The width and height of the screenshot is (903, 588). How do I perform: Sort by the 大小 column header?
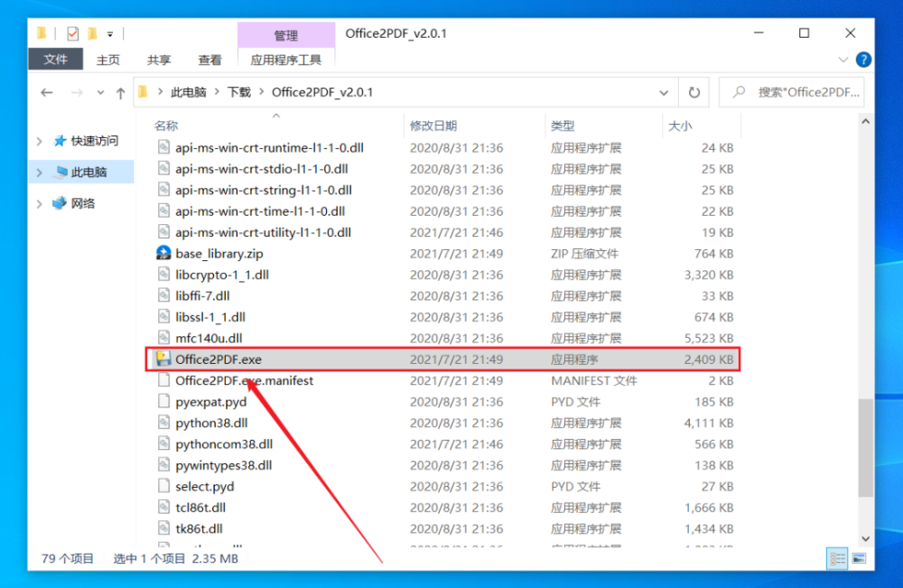680,126
